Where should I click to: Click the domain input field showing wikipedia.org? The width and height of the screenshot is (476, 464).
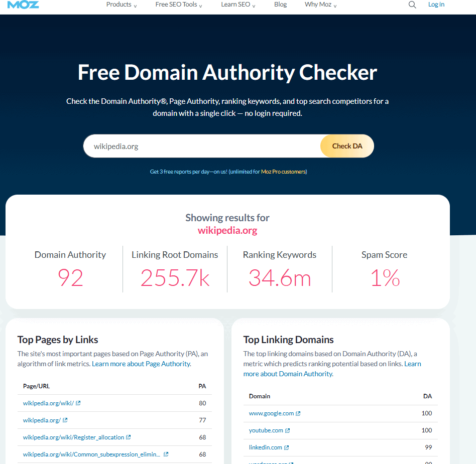(201, 146)
